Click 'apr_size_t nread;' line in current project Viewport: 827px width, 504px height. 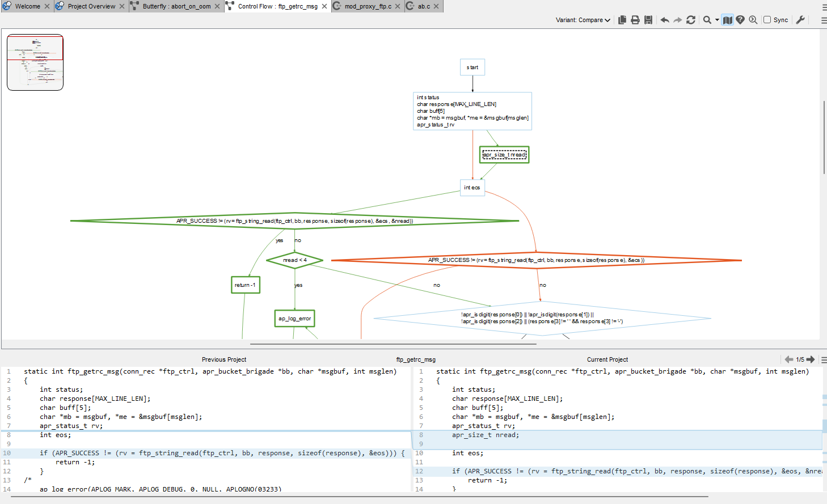pos(486,435)
